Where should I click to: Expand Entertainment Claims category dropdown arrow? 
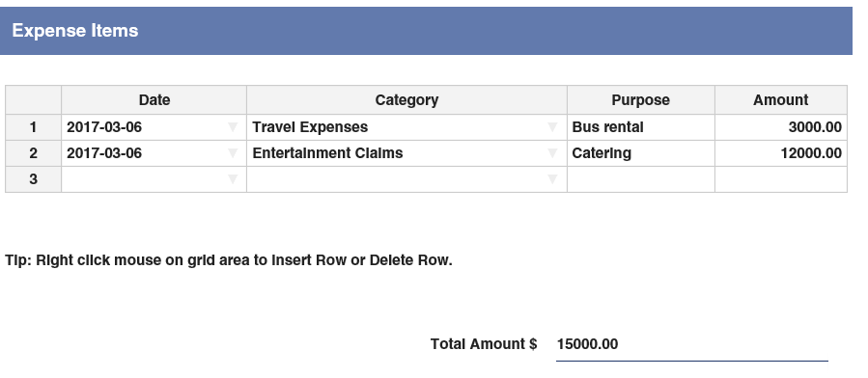(552, 153)
